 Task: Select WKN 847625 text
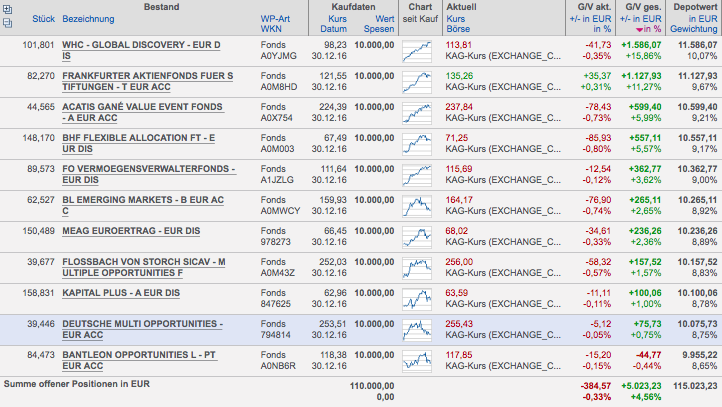(275, 304)
